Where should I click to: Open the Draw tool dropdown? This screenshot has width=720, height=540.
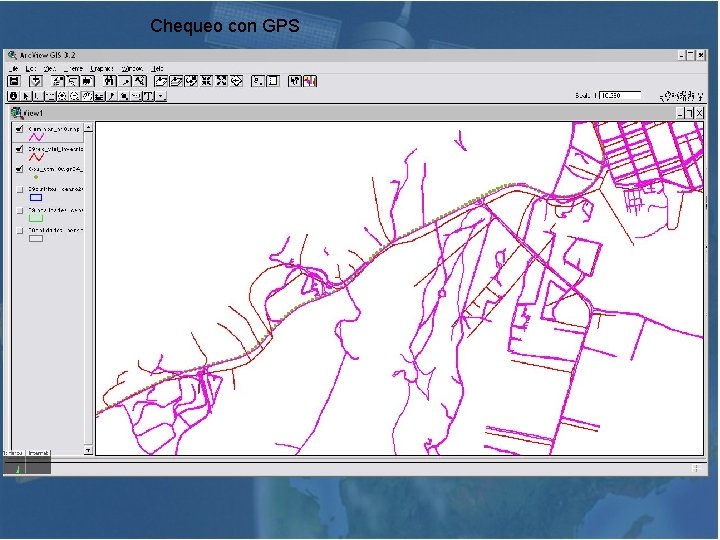tap(161, 96)
